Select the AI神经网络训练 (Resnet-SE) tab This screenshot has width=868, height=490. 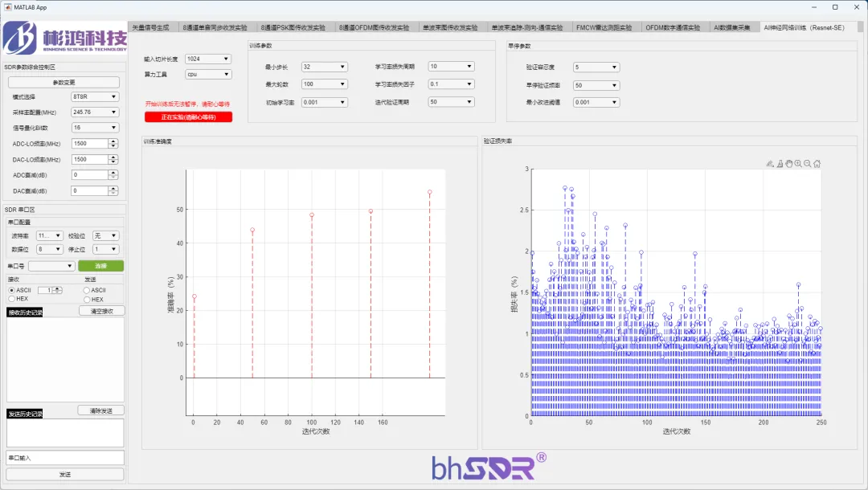pos(807,27)
